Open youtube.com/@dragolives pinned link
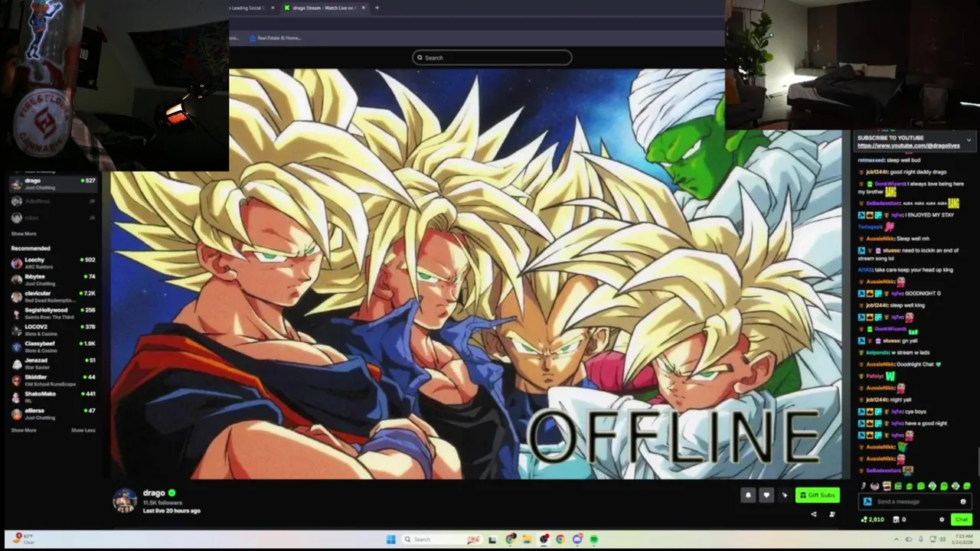Viewport: 980px width, 551px height. 908,145
